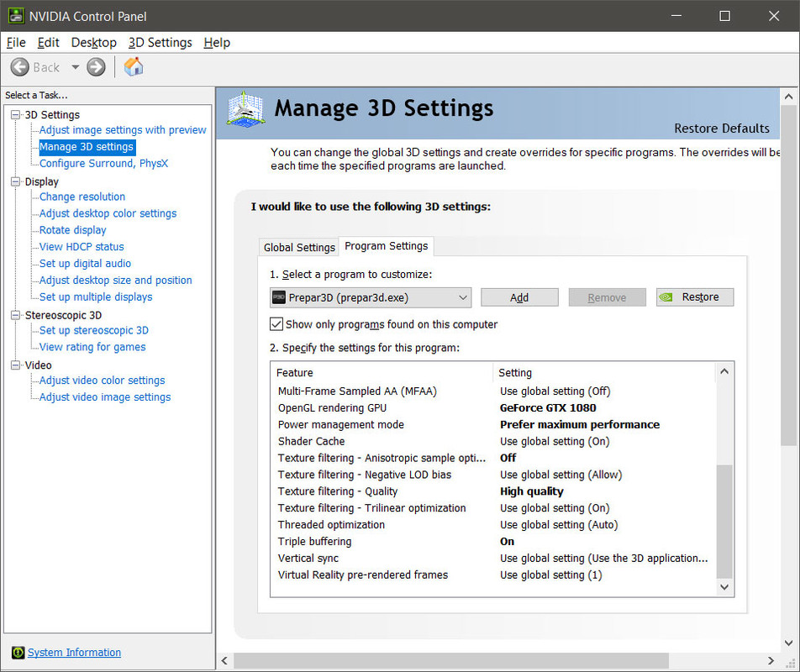800x672 pixels.
Task: Collapse the Display tree node
Action: tap(16, 181)
